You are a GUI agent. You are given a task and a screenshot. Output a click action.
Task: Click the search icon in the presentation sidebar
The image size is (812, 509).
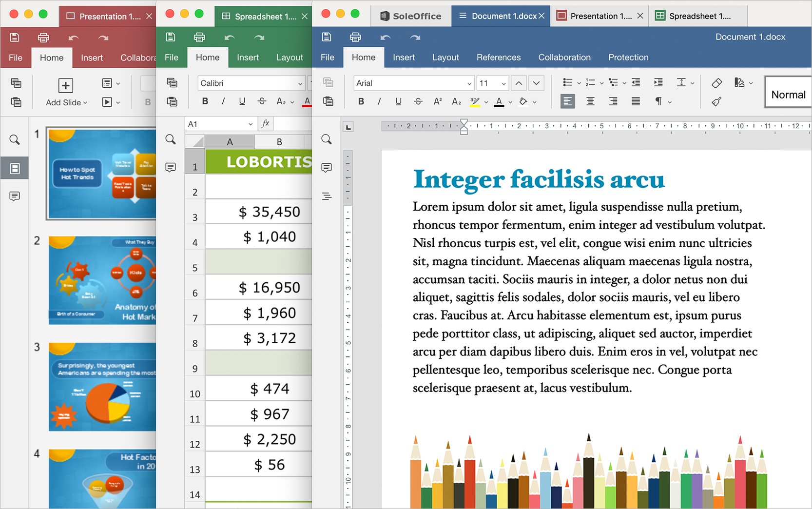(15, 140)
